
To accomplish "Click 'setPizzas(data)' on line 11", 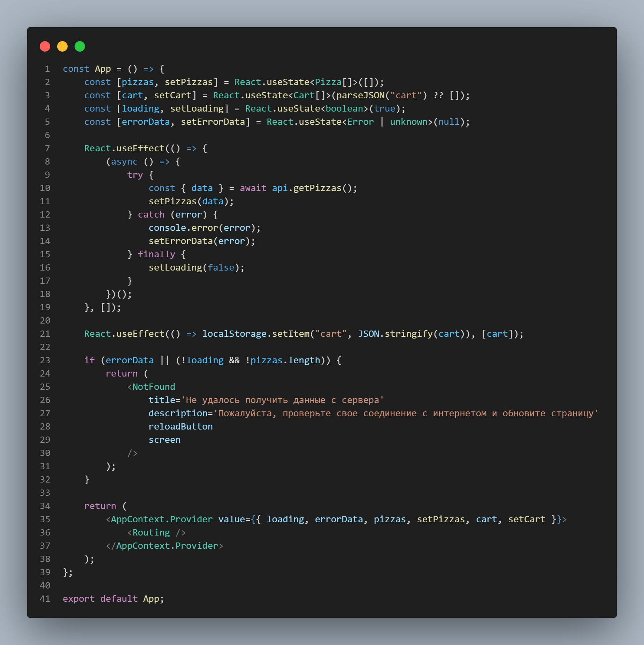I will pyautogui.click(x=189, y=202).
